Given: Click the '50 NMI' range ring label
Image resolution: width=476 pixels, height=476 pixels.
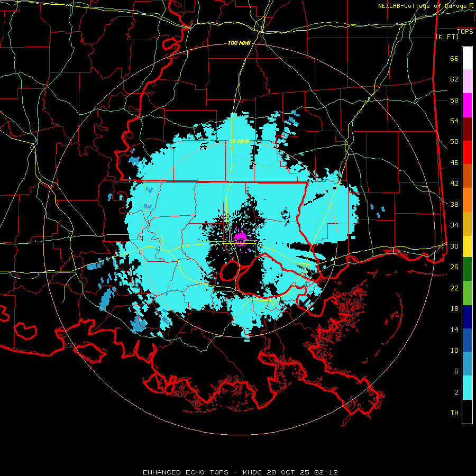Looking at the screenshot, I should [x=239, y=141].
